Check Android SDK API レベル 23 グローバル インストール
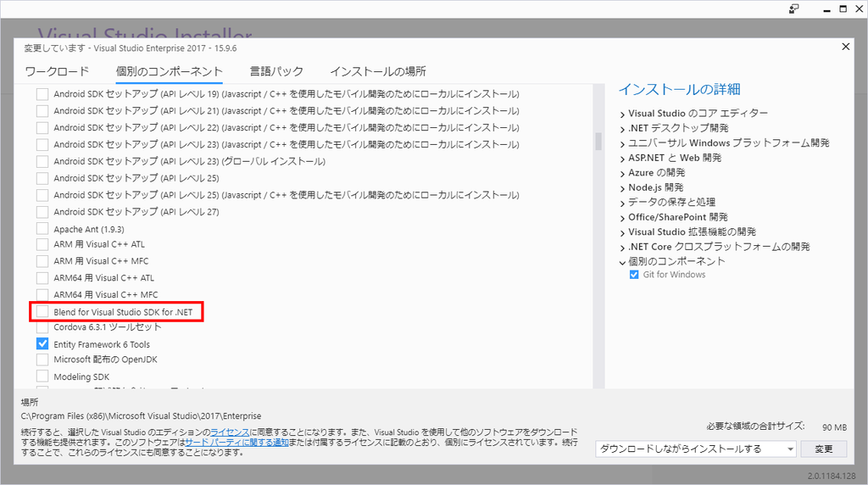 42,161
